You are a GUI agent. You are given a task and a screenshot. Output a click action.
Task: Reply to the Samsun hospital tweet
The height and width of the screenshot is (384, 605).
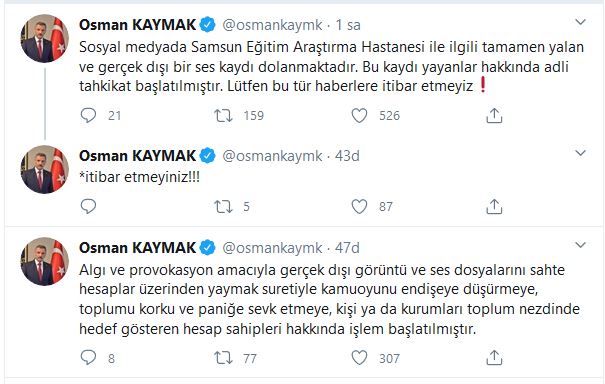(x=88, y=115)
